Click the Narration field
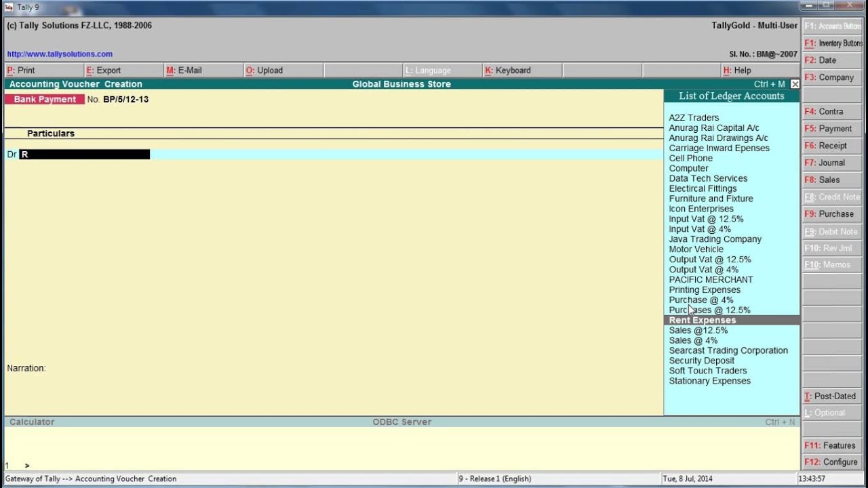 [26, 368]
